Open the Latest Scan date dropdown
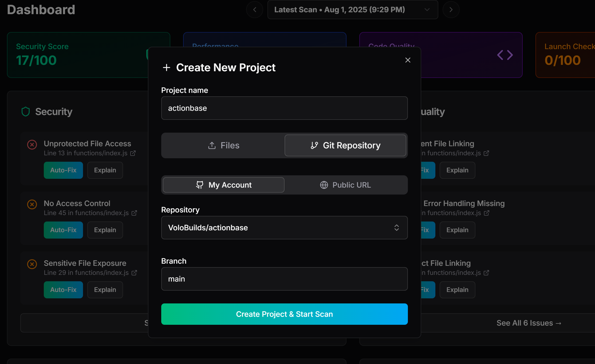This screenshot has width=595, height=364. click(353, 10)
